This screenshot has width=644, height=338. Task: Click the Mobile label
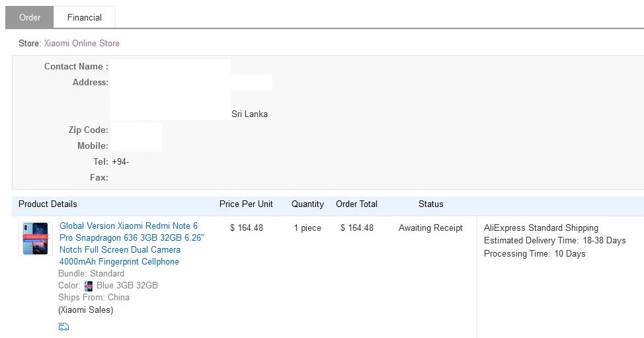93,146
